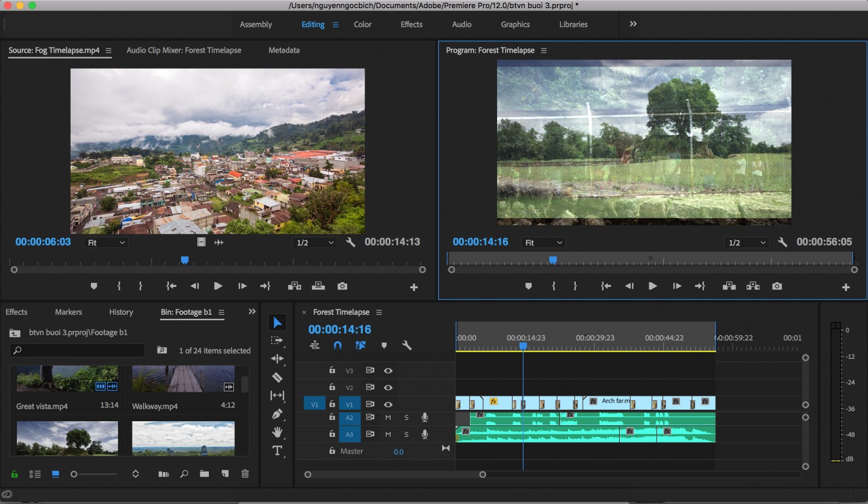Click Export Frame camera in Source monitor

[x=343, y=286]
